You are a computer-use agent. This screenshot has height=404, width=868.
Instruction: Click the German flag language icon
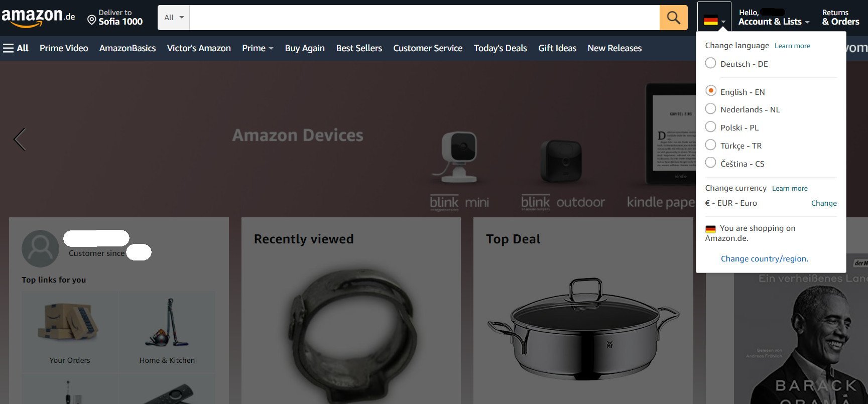click(710, 21)
